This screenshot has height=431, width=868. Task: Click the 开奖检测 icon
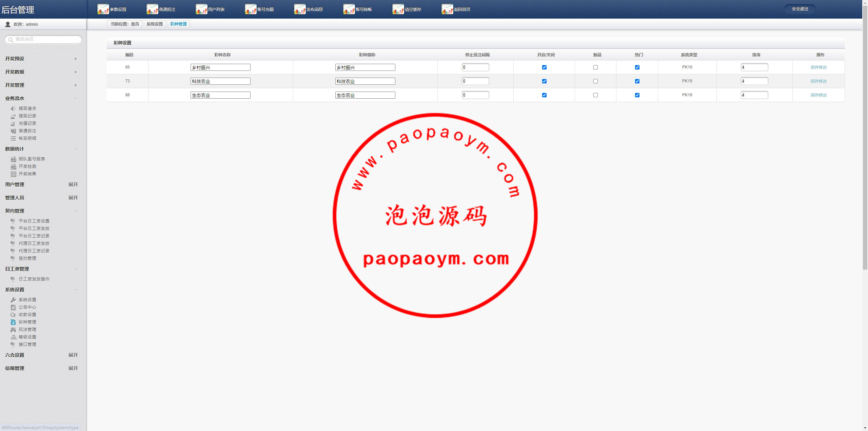(13, 166)
